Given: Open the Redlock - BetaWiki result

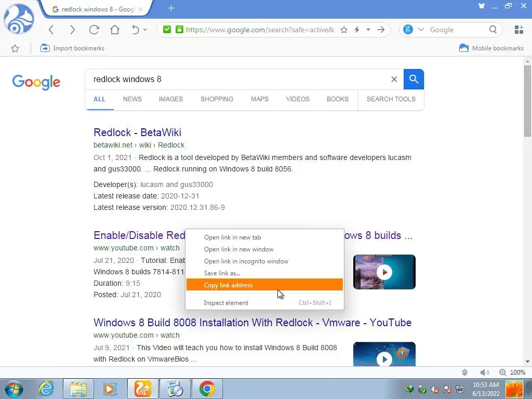Looking at the screenshot, I should [x=137, y=132].
